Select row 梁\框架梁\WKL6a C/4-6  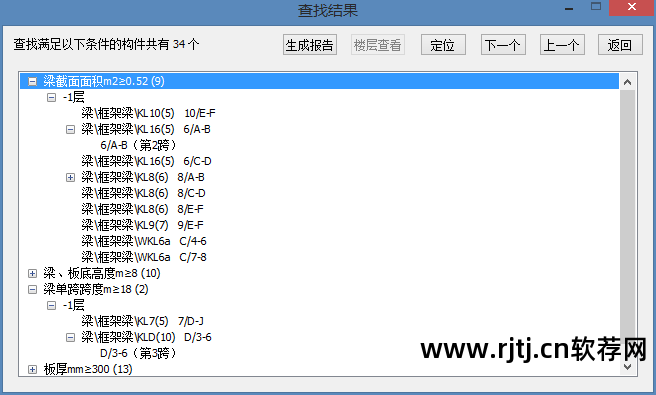pyautogui.click(x=144, y=241)
